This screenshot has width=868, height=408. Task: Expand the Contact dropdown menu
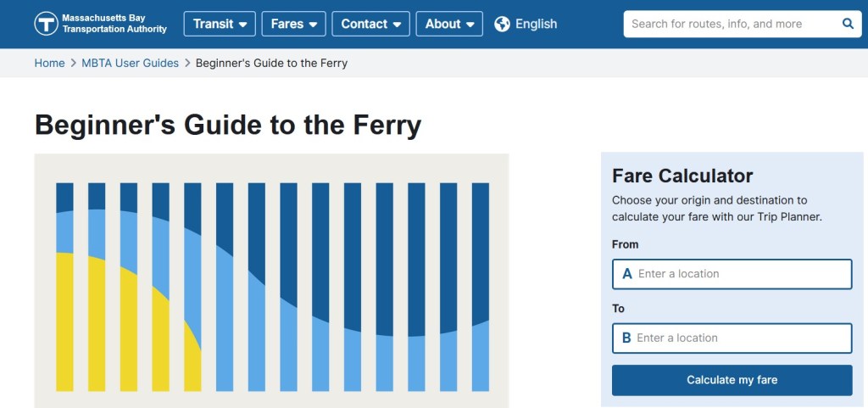[x=370, y=24]
